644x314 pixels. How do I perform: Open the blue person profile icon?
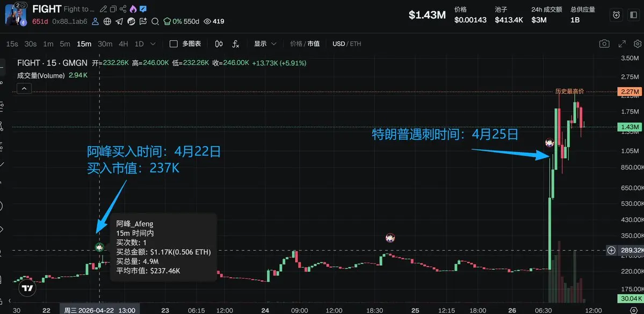coord(95,22)
